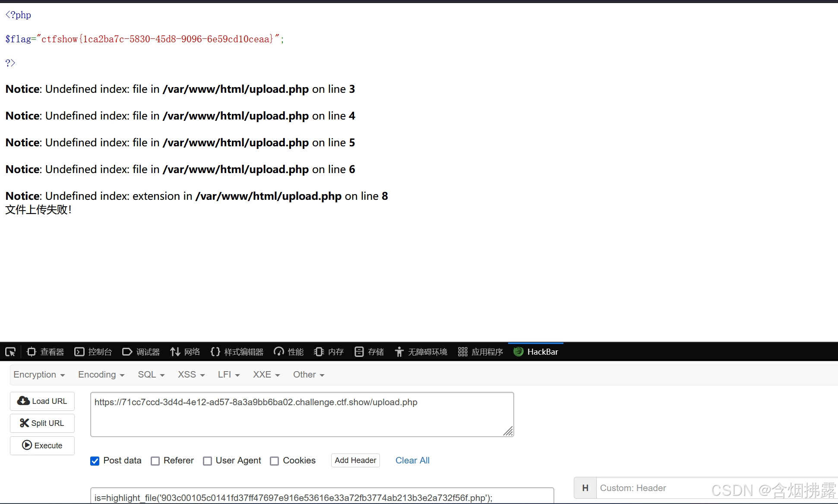Open the Accessibility (无障碍环境) tab
This screenshot has width=838, height=504.
point(421,352)
